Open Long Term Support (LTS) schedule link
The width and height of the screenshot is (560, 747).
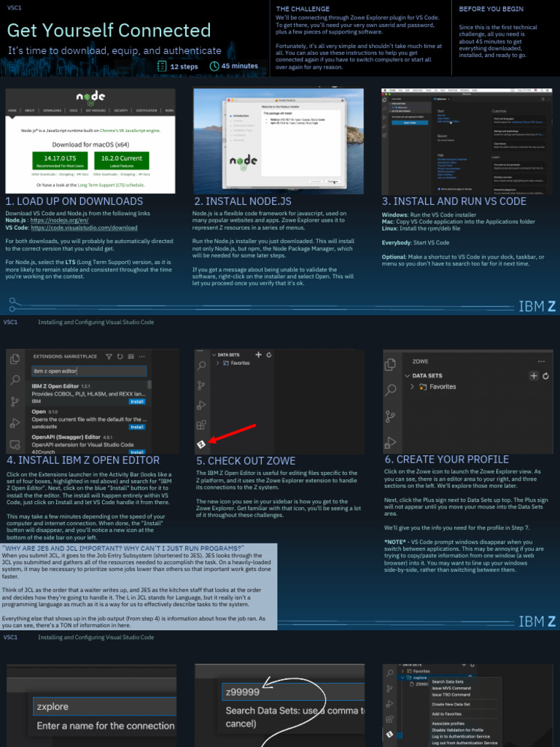111,185
